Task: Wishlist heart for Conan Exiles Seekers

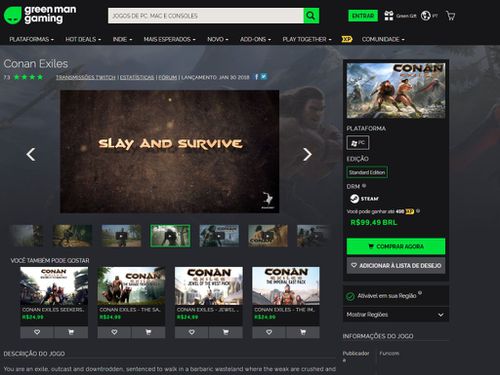Action: pyautogui.click(x=37, y=332)
